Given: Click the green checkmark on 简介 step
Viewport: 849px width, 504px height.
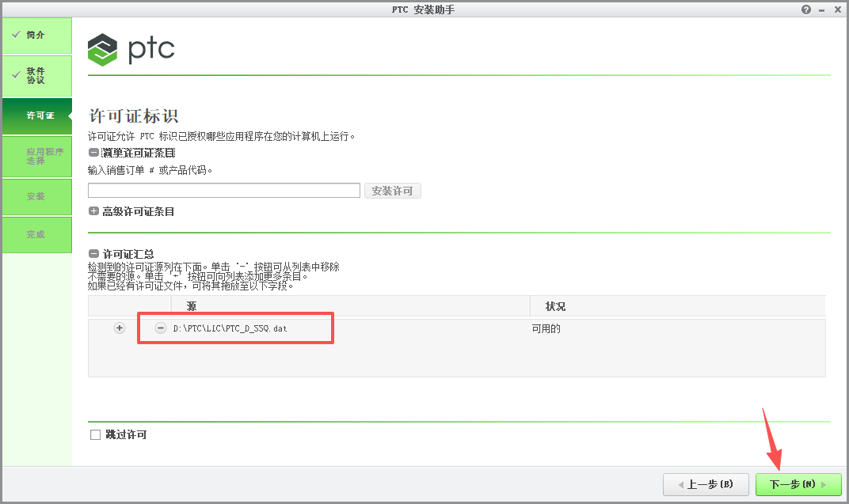Looking at the screenshot, I should pyautogui.click(x=16, y=34).
